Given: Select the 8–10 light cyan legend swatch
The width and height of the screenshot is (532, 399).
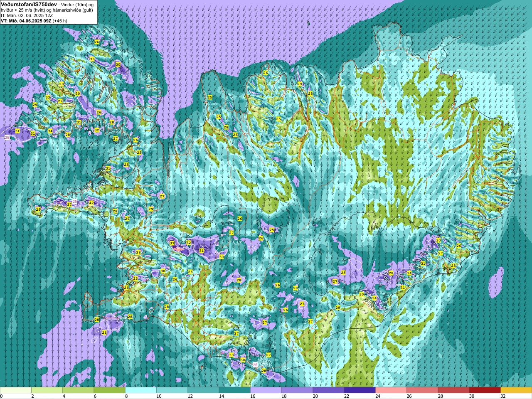Looking at the screenshot, I should [141, 390].
